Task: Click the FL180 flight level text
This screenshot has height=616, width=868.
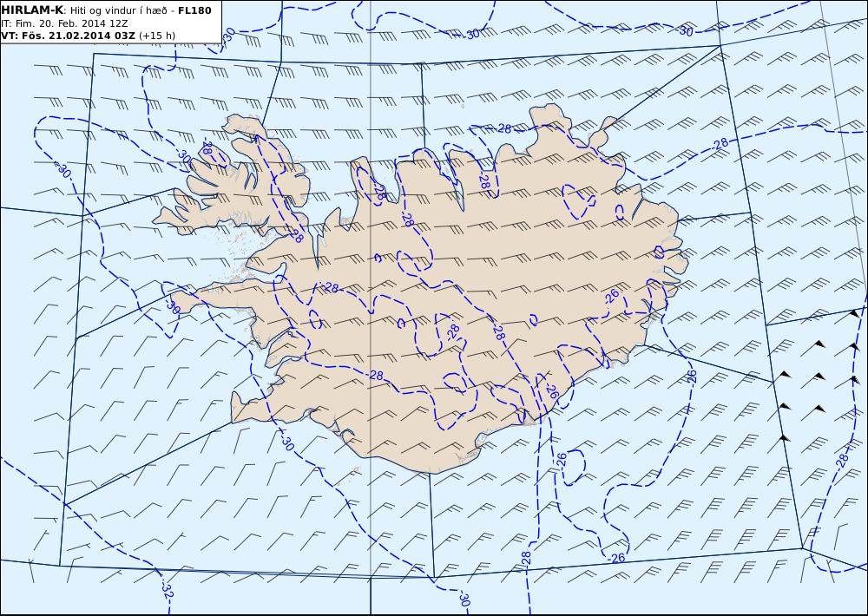Action: [x=194, y=10]
